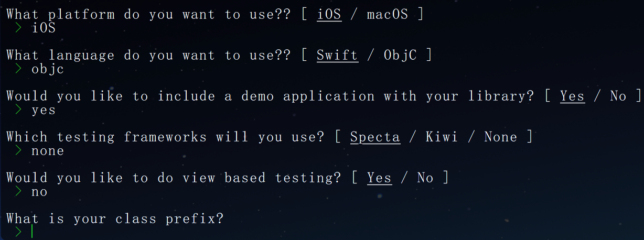The height and width of the screenshot is (240, 644).
Task: Click None in testing frameworks options
Action: click(x=501, y=137)
